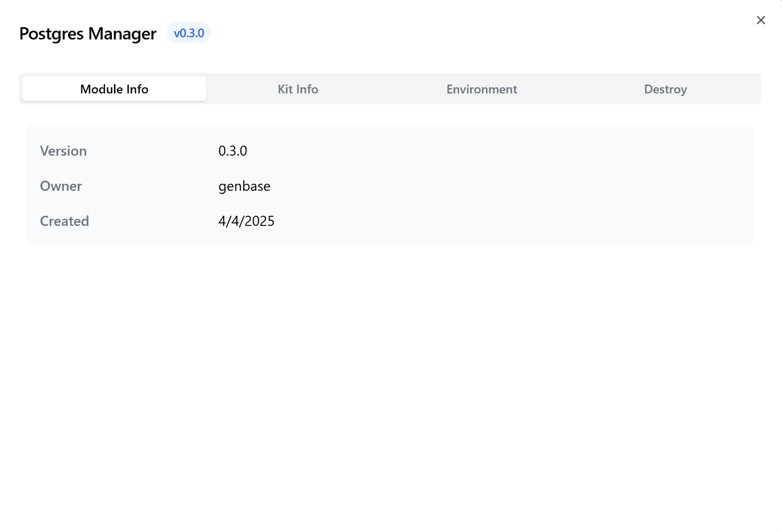Screen dimensions: 782x532
Task: Open the Environment tab
Action: click(x=482, y=89)
